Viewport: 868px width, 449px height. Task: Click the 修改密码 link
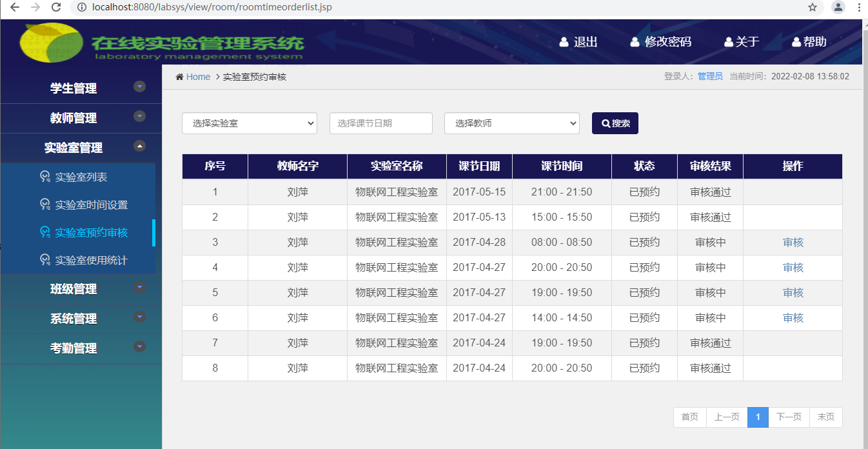(668, 42)
